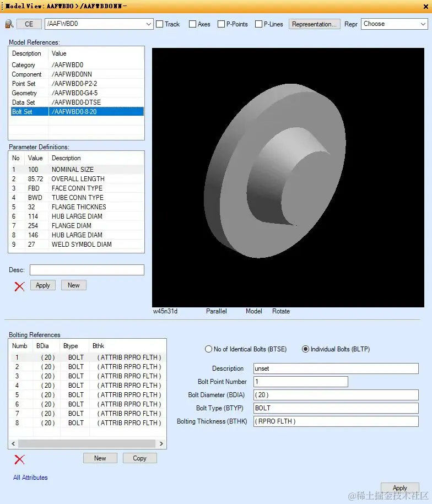Screen dimensions: 432x504
Task: Open the Representation... dialog button
Action: (314, 24)
